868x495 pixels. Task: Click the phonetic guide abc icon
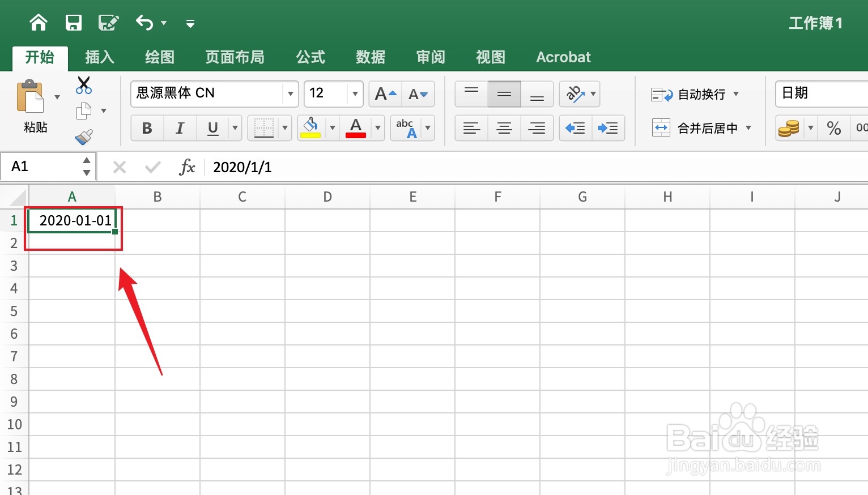406,128
